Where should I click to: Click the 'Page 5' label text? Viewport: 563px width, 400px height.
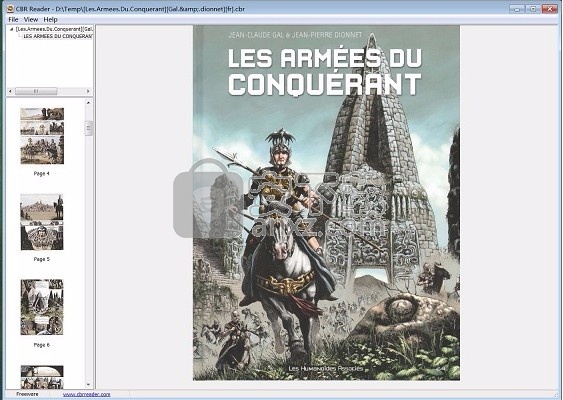[42, 259]
